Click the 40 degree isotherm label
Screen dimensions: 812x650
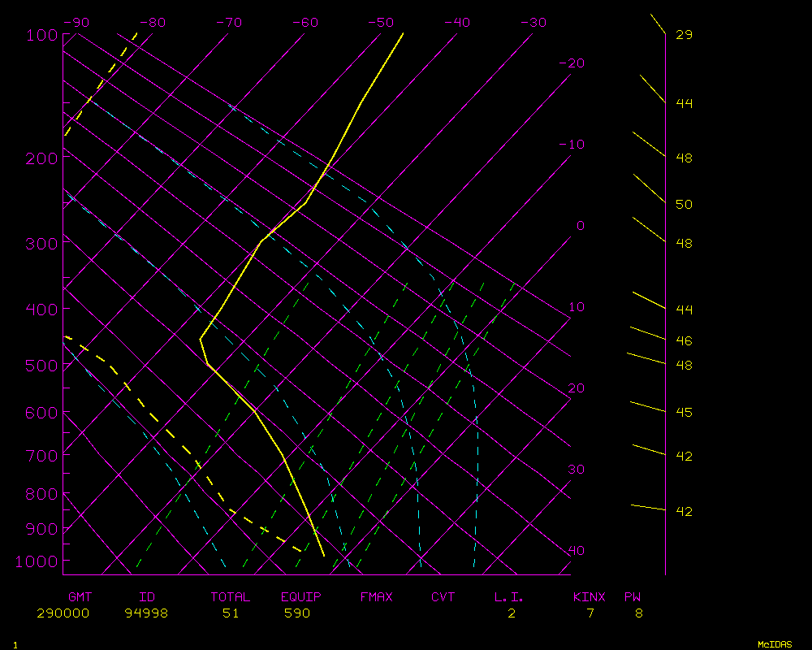pos(576,551)
